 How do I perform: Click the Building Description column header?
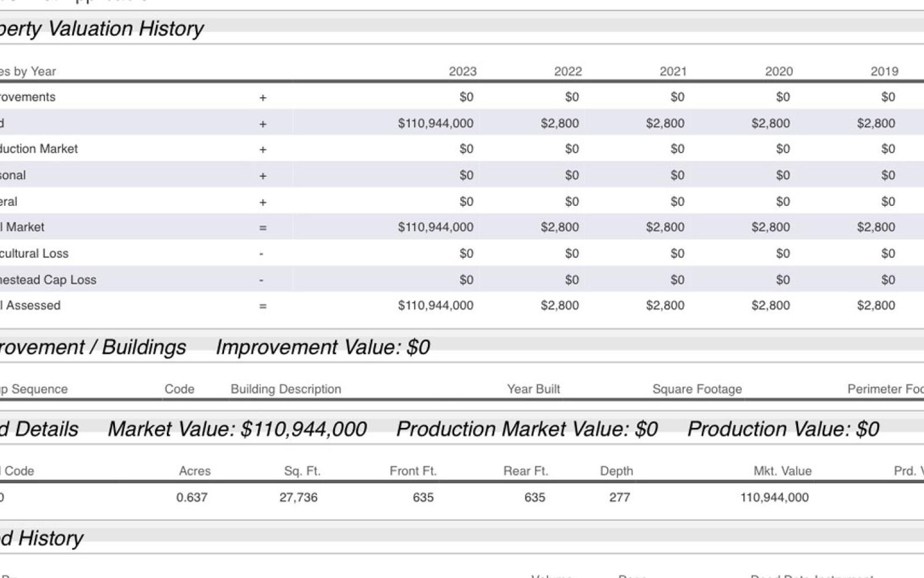point(286,389)
